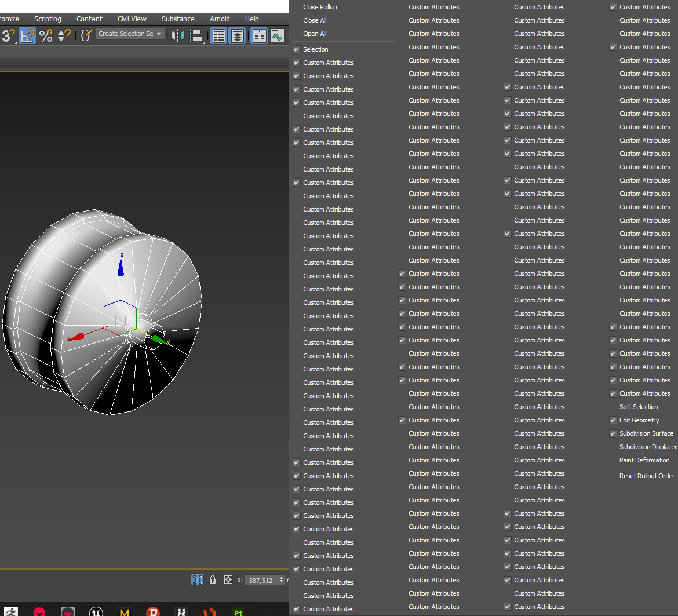Click the Edit Named Selection Sets icon
Screen dimensions: 678x616
[86, 36]
